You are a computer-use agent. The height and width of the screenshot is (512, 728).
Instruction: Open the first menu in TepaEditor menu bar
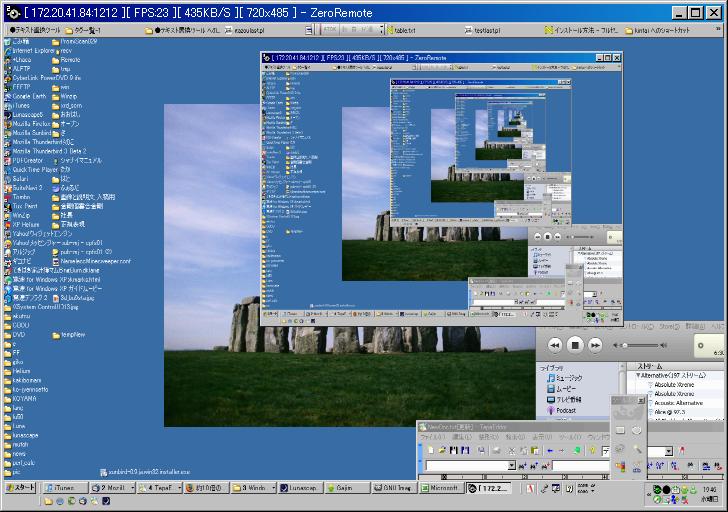pos(432,437)
